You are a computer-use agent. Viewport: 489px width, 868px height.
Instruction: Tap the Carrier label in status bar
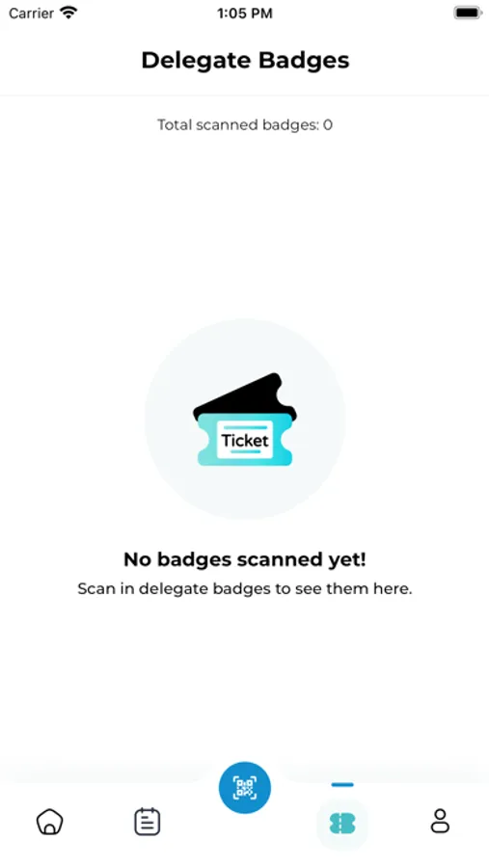tap(31, 13)
